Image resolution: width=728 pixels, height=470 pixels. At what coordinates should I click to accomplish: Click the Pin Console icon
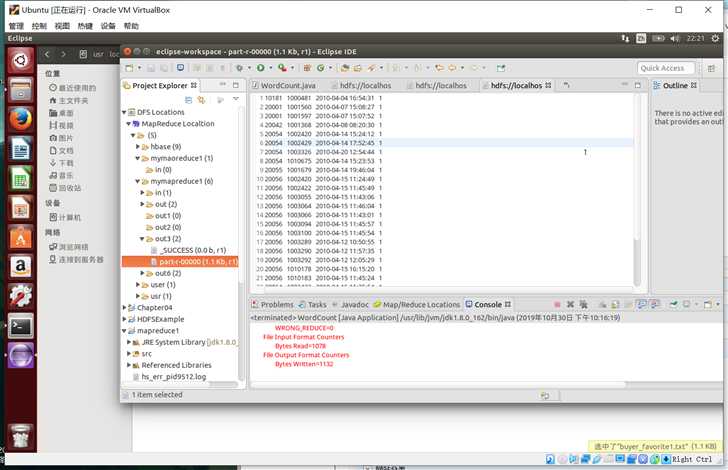pyautogui.click(x=673, y=304)
